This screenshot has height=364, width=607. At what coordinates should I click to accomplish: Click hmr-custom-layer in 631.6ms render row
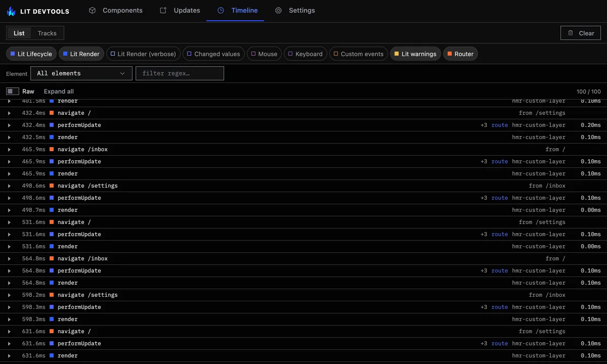point(539,356)
